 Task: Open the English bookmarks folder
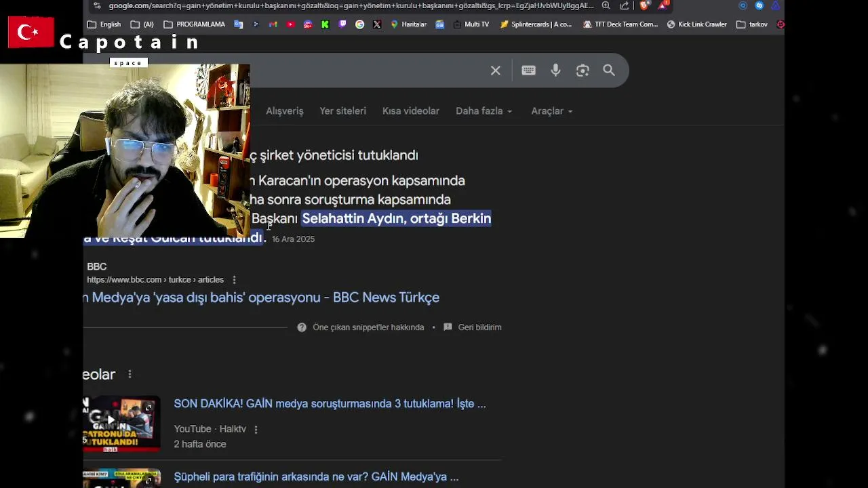click(104, 24)
